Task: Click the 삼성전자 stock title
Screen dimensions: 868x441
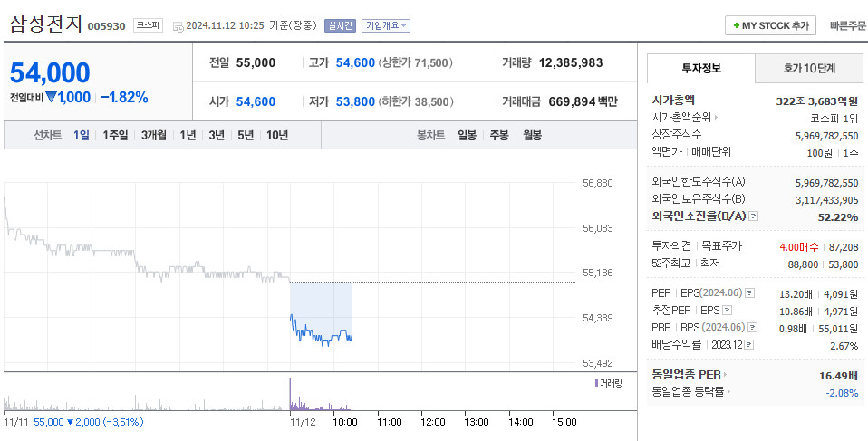Action: click(46, 24)
